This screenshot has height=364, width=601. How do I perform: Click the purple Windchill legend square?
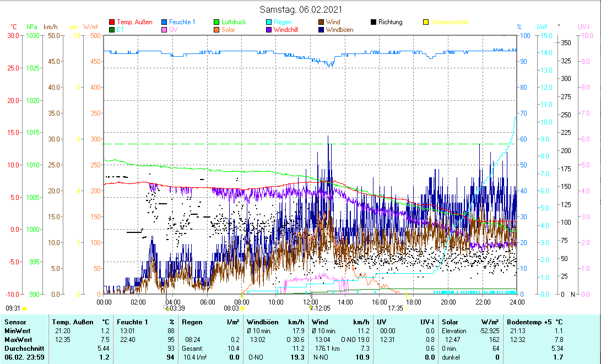(x=269, y=30)
